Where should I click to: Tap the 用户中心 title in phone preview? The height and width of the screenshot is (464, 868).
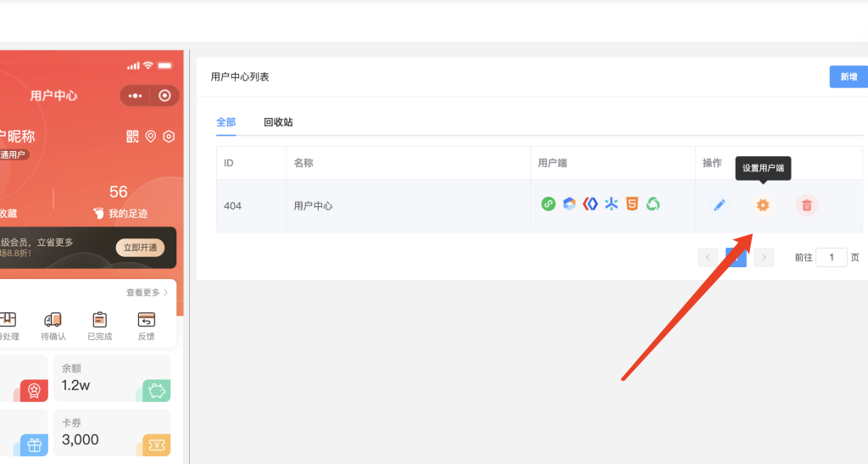[x=53, y=96]
